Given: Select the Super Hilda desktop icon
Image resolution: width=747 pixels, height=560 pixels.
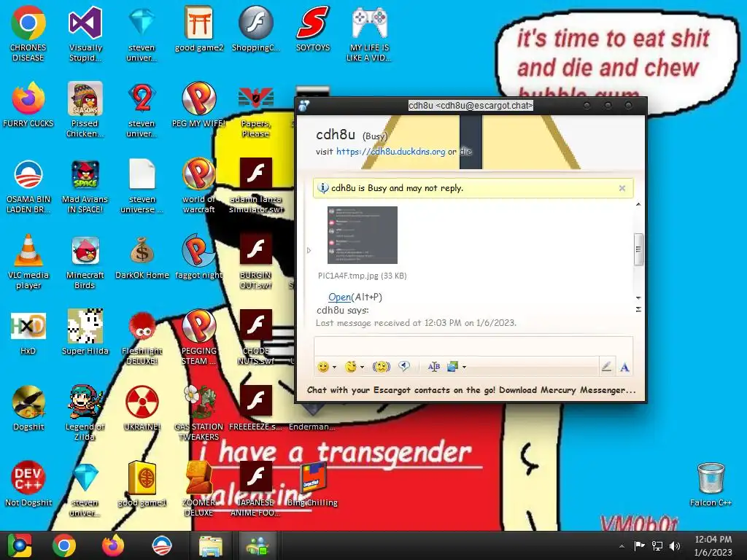Looking at the screenshot, I should (x=85, y=332).
